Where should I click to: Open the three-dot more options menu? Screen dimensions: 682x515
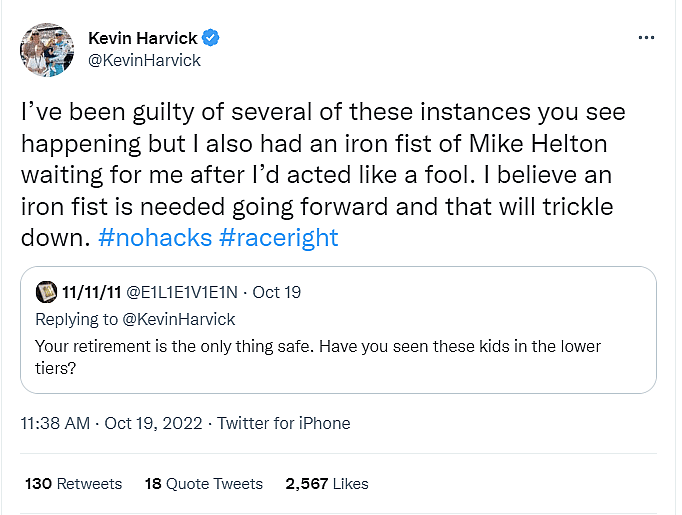coord(646,37)
